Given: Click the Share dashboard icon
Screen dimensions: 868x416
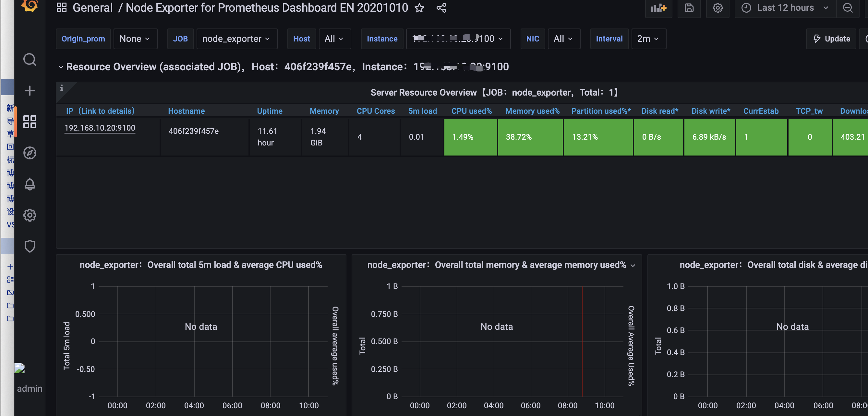Looking at the screenshot, I should coord(441,8).
